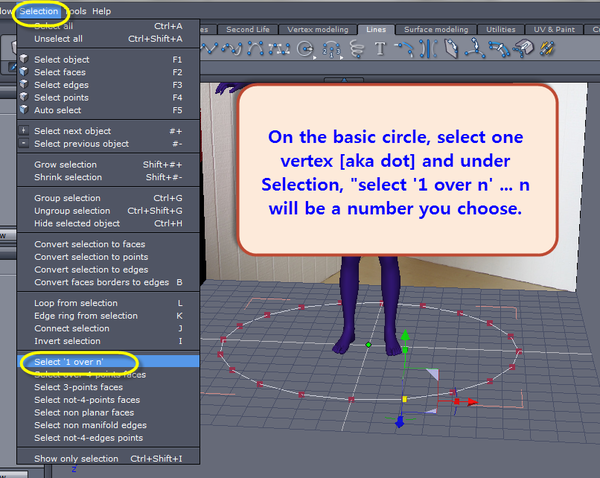Select the Circle tool in Lines toolbar

coord(305,49)
